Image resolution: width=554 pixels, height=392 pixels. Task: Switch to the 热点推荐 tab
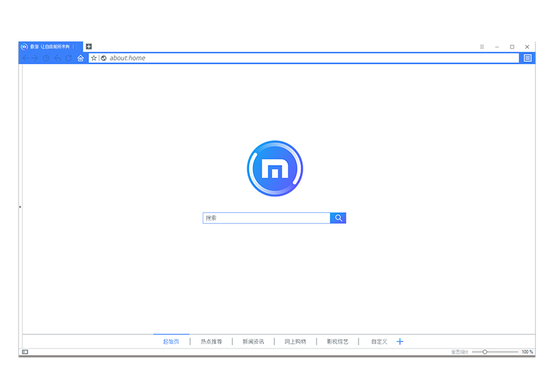[211, 341]
